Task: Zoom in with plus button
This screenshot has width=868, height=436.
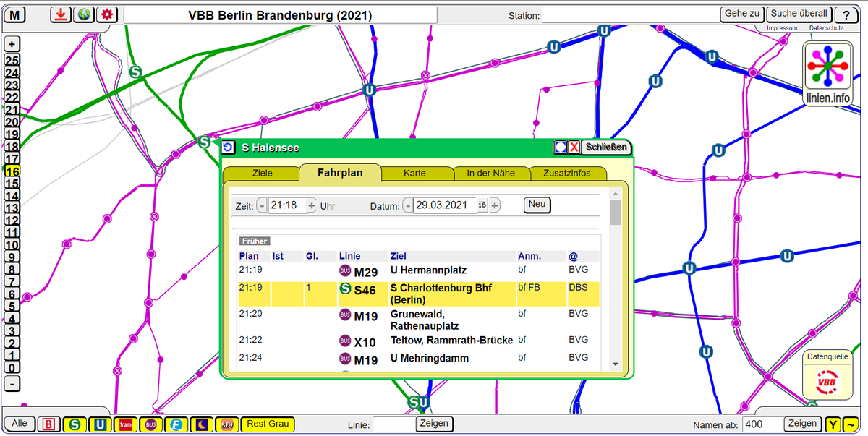Action: pos(12,43)
